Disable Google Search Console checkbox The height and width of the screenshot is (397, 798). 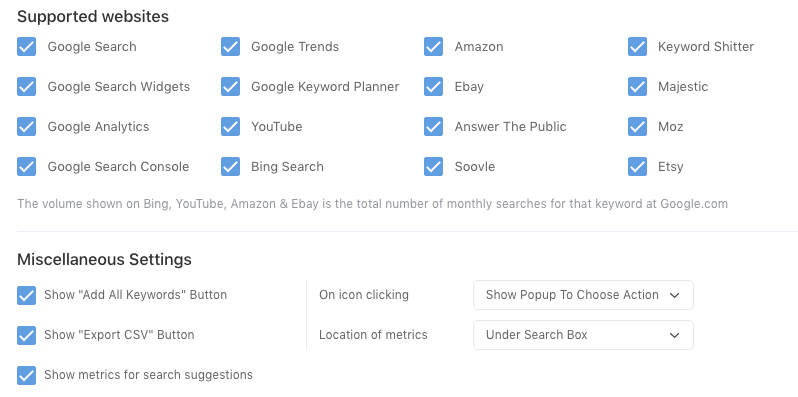tap(26, 166)
